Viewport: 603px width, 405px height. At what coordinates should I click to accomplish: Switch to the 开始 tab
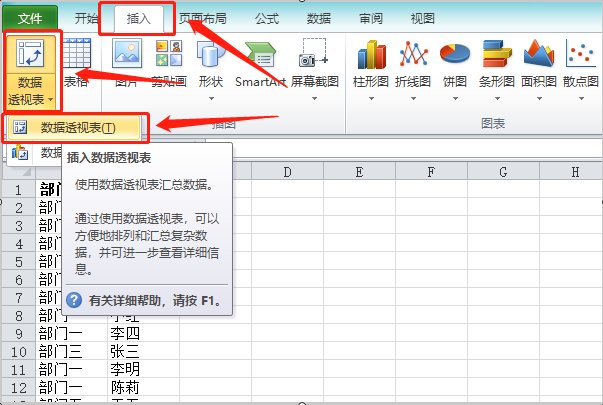point(86,18)
